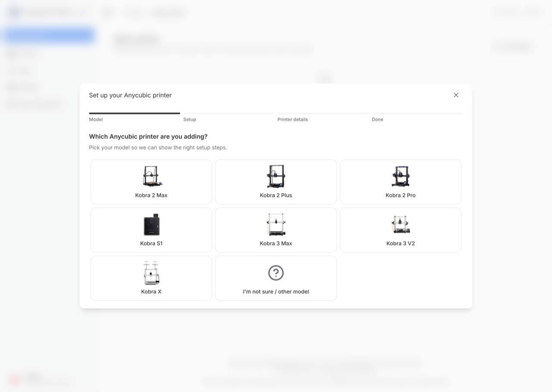The image size is (552, 392).
Task: Click the Kobra X label
Action: click(151, 292)
